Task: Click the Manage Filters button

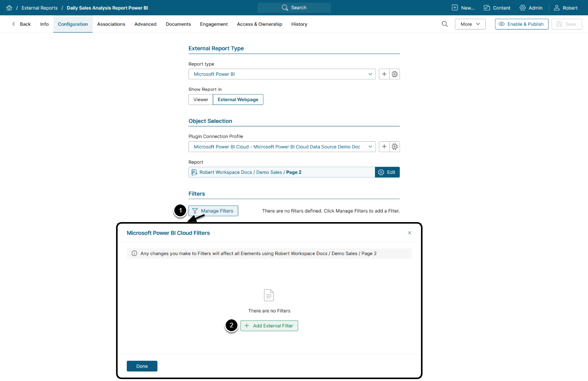Action: click(x=213, y=211)
